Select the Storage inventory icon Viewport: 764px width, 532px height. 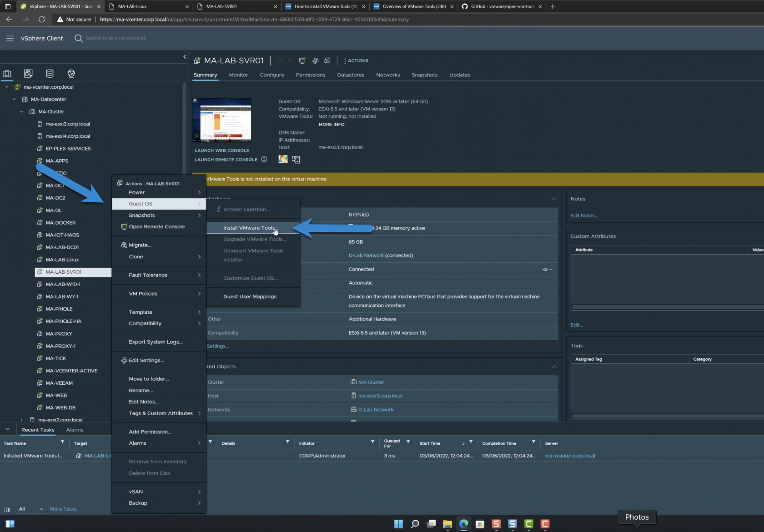(x=50, y=74)
